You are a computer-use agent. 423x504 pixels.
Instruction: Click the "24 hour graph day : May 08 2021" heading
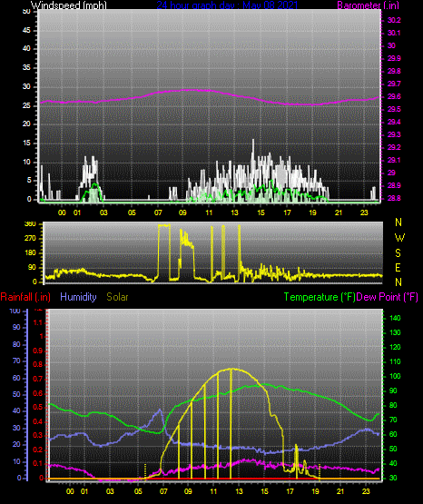tap(227, 5)
